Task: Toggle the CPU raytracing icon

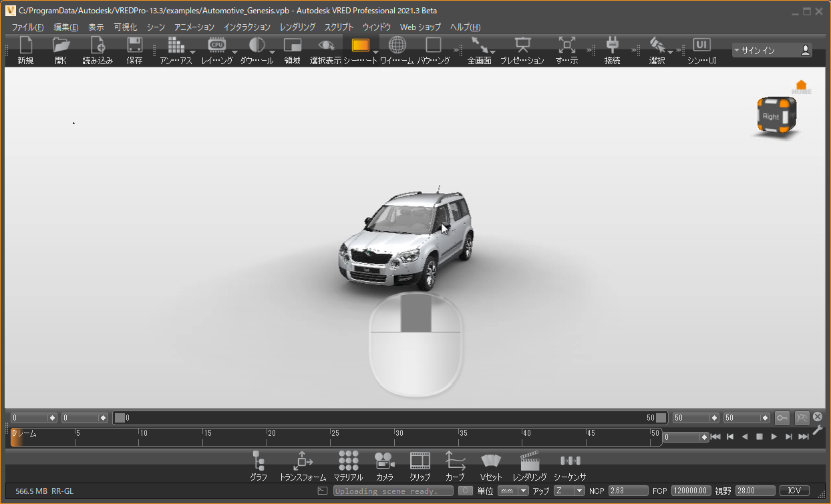Action: [217, 45]
